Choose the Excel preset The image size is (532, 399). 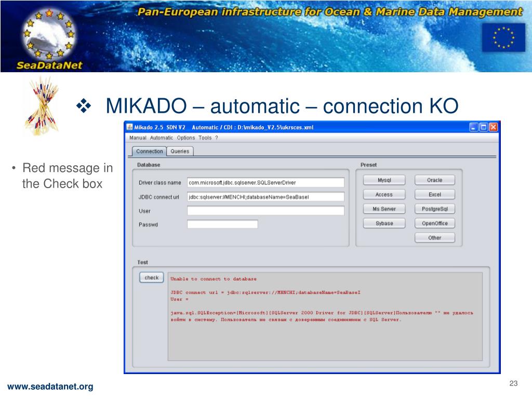click(435, 195)
